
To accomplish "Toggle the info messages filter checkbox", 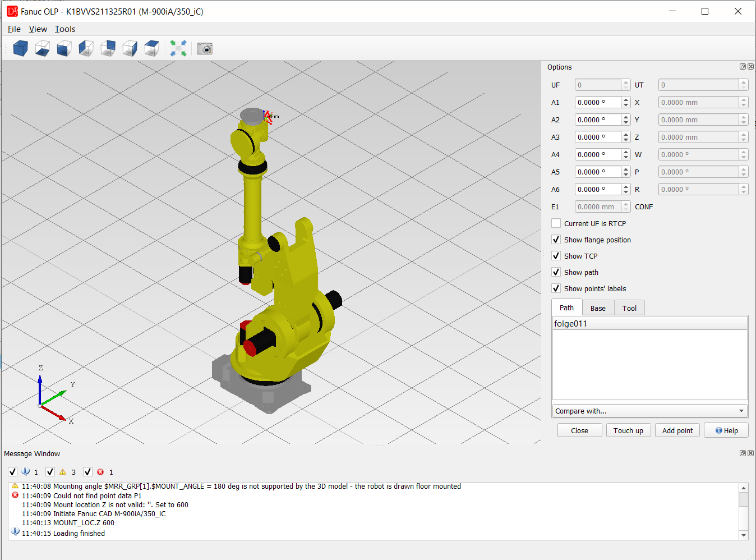I will pyautogui.click(x=12, y=472).
